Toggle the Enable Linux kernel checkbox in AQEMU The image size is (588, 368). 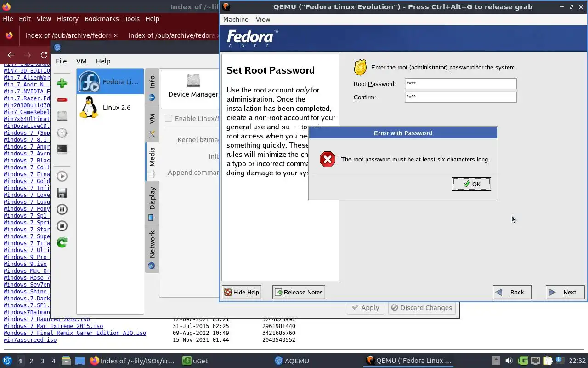[169, 118]
